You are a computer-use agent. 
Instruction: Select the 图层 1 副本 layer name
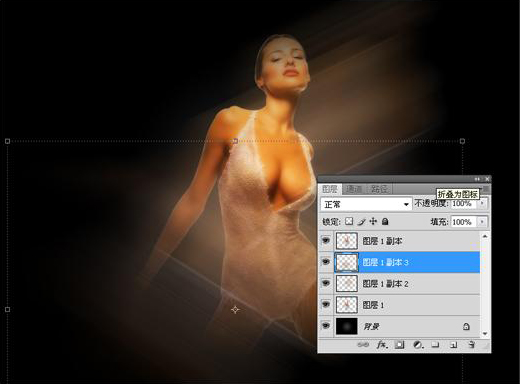(382, 241)
